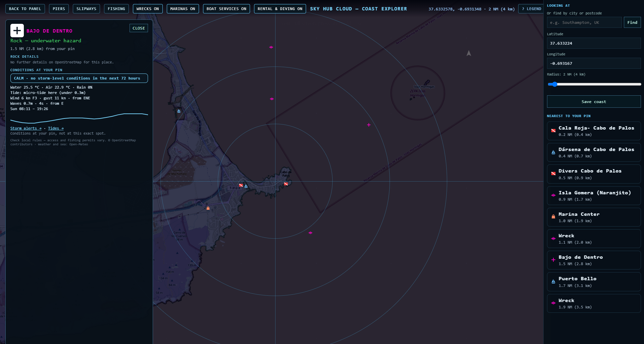This screenshot has width=644, height=344.
Task: Click sailboat icon in Dársena de Cabo de Palos row
Action: point(553,152)
